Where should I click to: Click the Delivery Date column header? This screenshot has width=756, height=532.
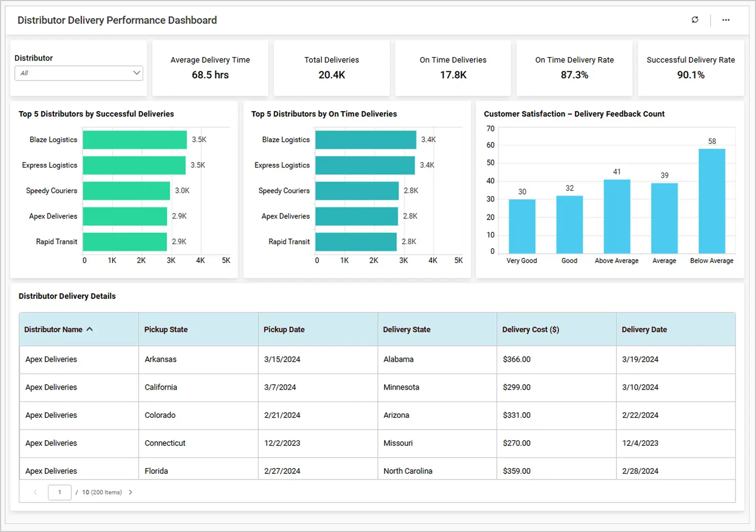(x=676, y=329)
